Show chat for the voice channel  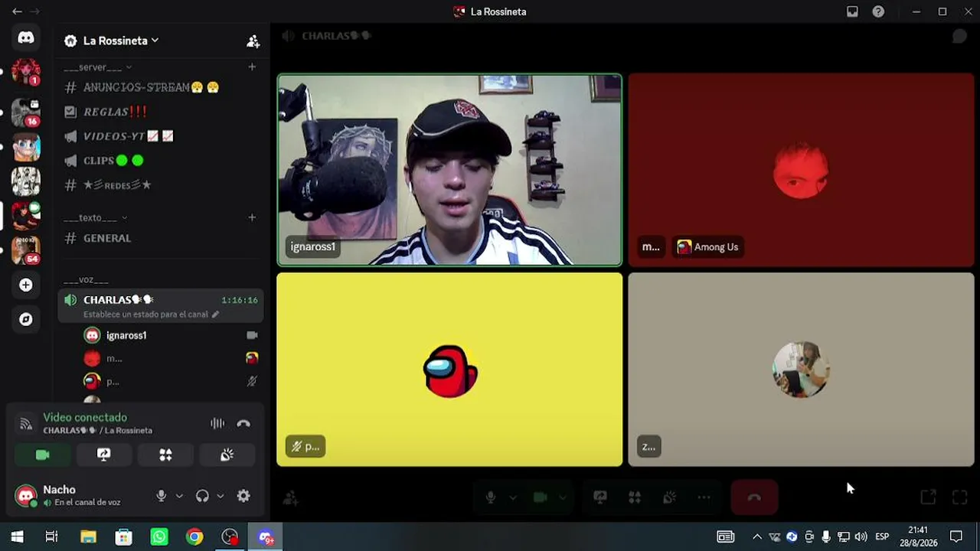click(x=959, y=37)
